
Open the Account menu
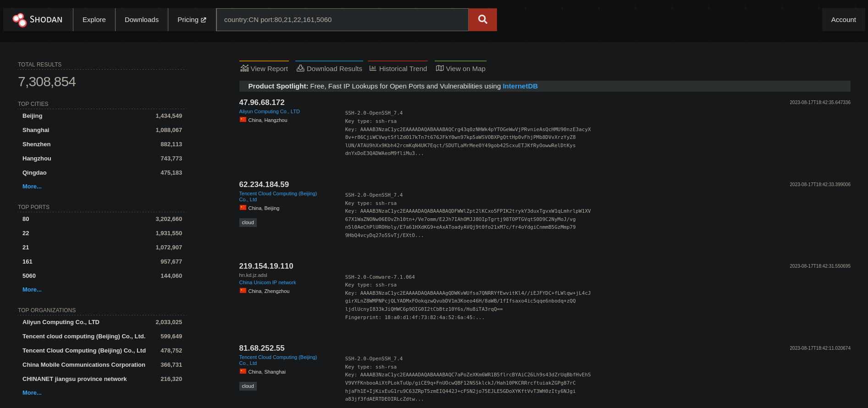(x=843, y=20)
